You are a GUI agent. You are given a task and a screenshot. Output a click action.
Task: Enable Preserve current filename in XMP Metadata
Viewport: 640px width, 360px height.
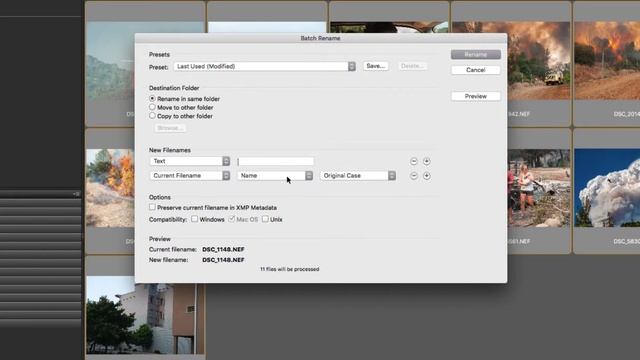pyautogui.click(x=152, y=207)
